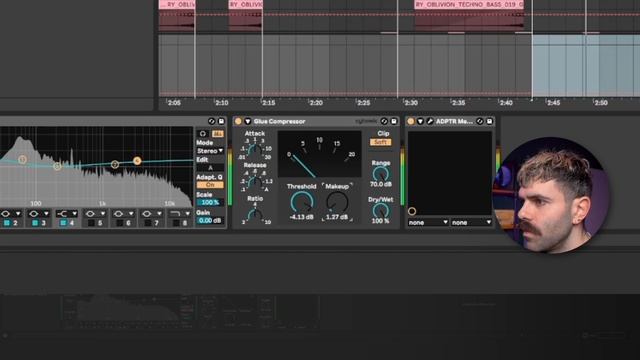The height and width of the screenshot is (360, 640).
Task: Click the Scale 100 % field
Action: (x=210, y=202)
